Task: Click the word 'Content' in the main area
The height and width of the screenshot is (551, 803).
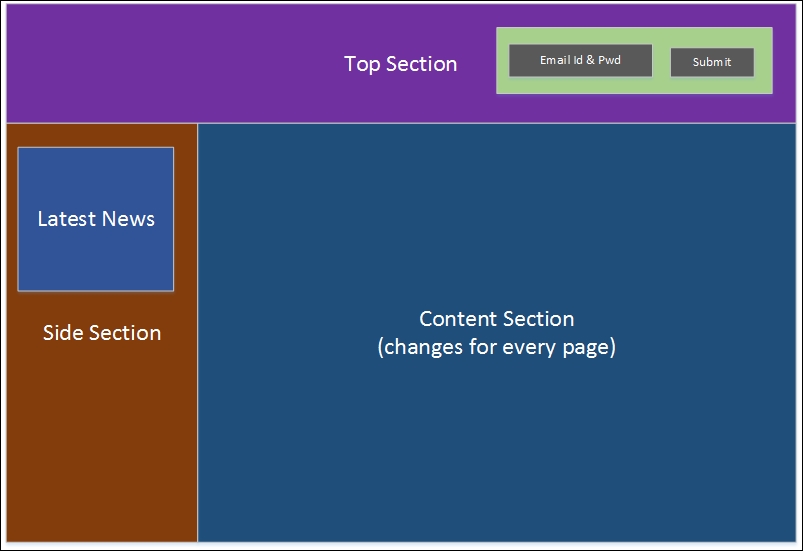Action: click(x=454, y=319)
